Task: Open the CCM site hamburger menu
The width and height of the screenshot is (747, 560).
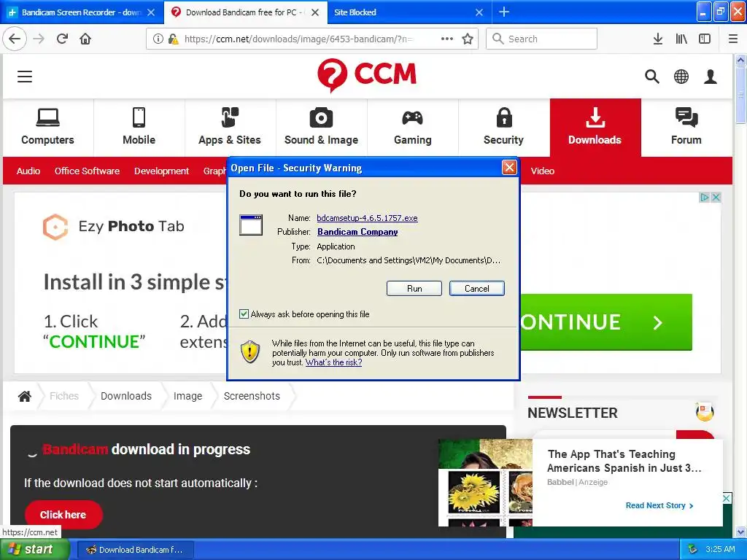Action: click(25, 76)
